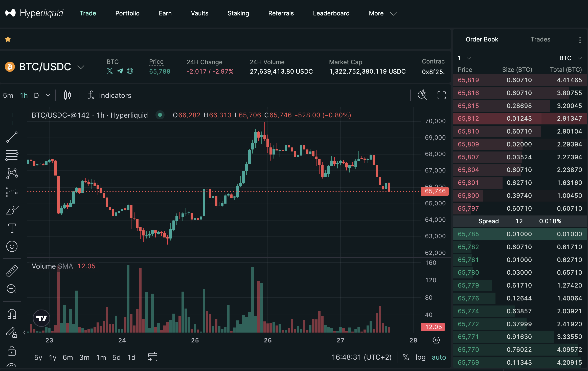Image resolution: width=588 pixels, height=371 pixels.
Task: Open the order book grouping dropdown
Action: click(464, 58)
